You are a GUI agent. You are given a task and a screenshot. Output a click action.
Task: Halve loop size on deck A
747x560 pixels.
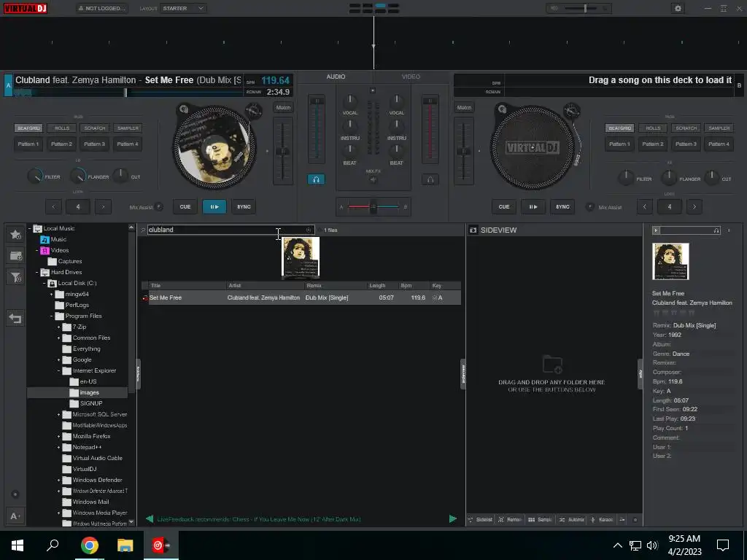pos(53,206)
